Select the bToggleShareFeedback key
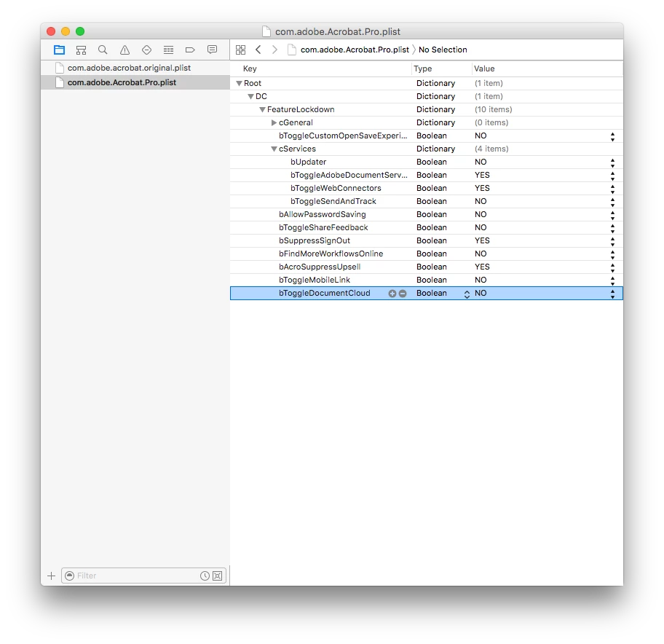The image size is (664, 644). [323, 227]
